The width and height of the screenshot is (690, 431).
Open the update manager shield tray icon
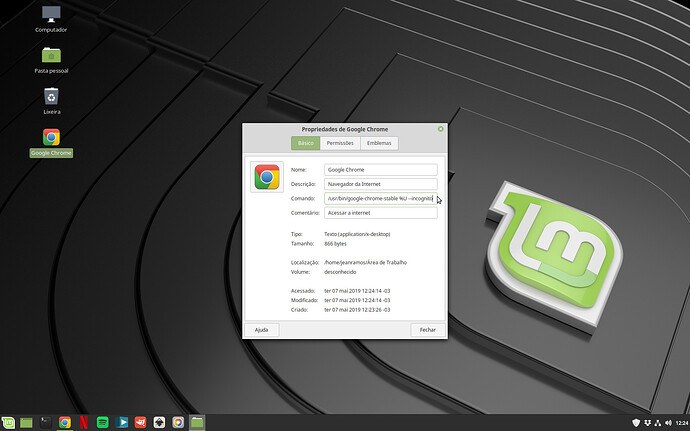pos(636,423)
